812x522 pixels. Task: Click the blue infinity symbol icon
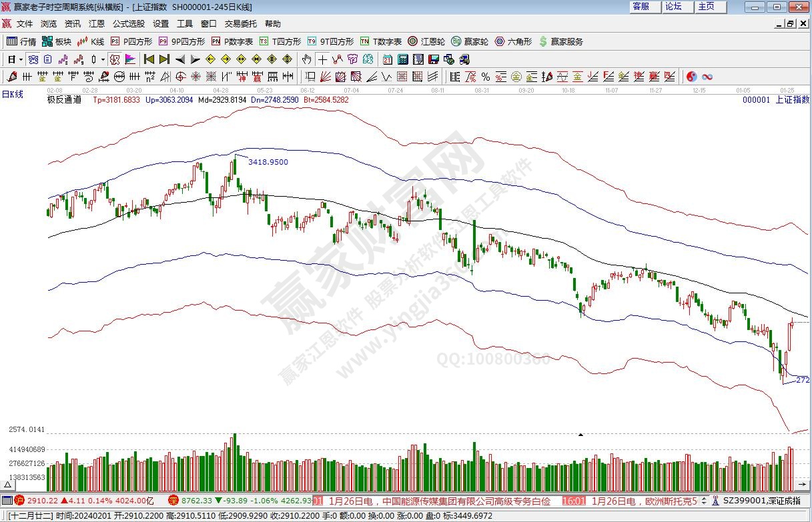coord(707,77)
